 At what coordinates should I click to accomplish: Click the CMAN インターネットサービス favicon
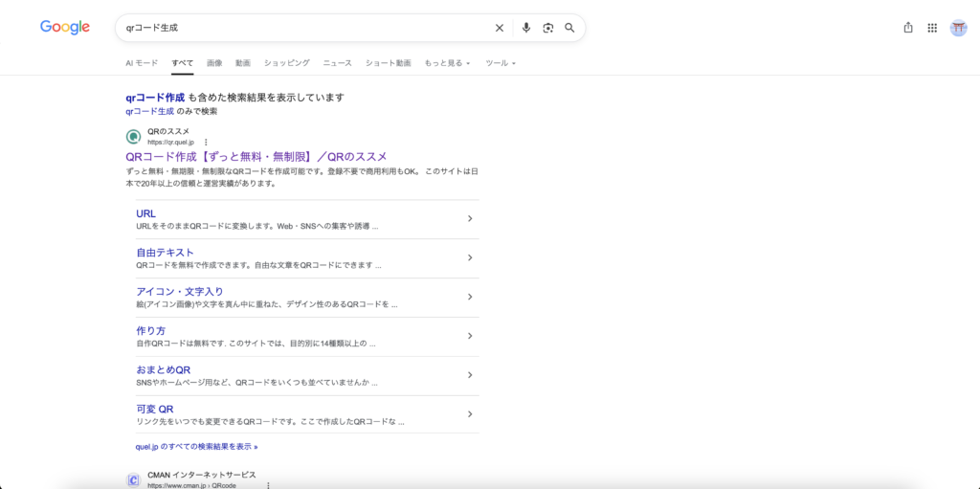click(x=133, y=479)
